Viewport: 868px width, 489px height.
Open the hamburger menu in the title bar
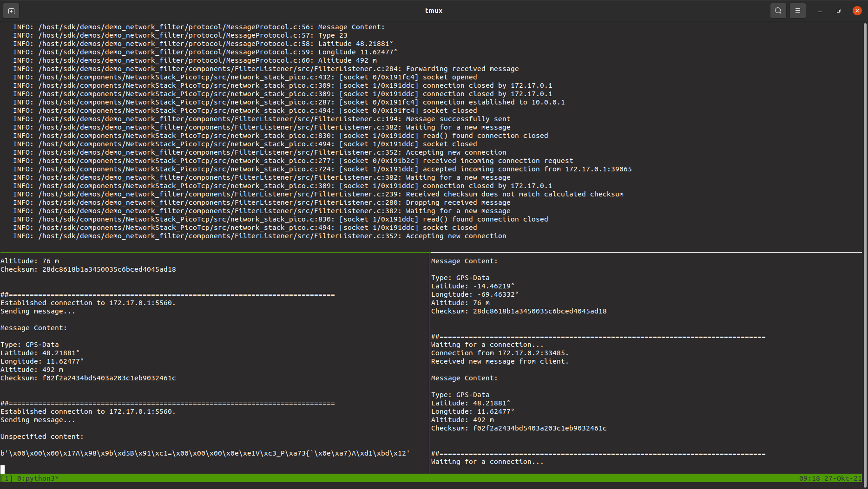coord(798,11)
